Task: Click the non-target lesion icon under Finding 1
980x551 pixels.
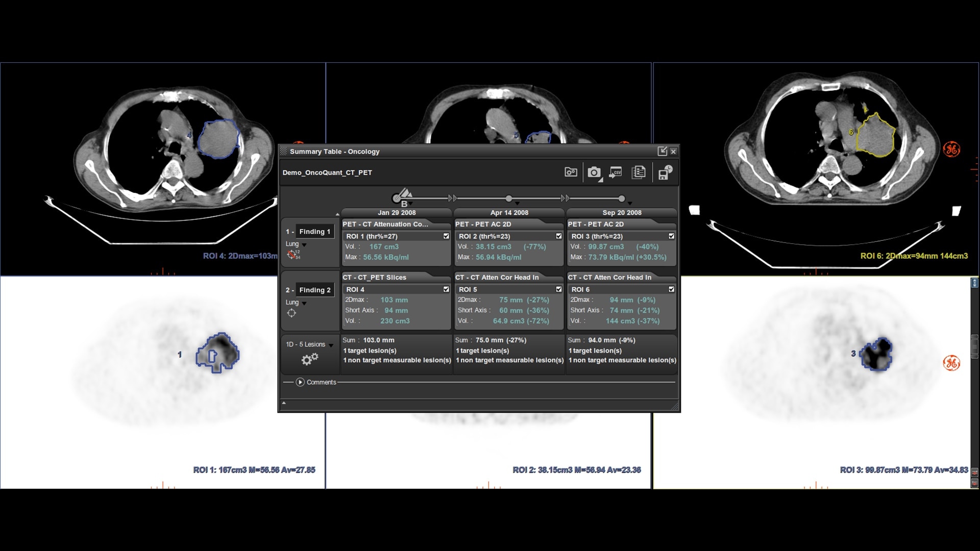Action: [x=293, y=255]
